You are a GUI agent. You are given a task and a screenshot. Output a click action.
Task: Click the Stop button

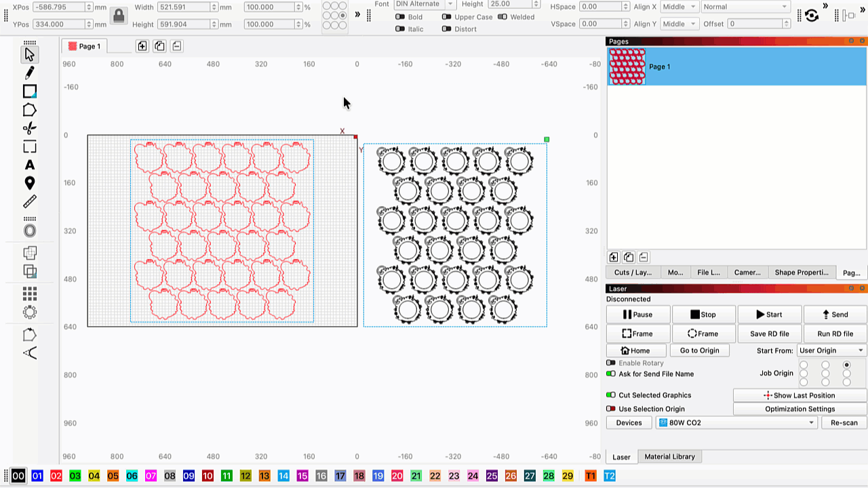pyautogui.click(x=703, y=314)
